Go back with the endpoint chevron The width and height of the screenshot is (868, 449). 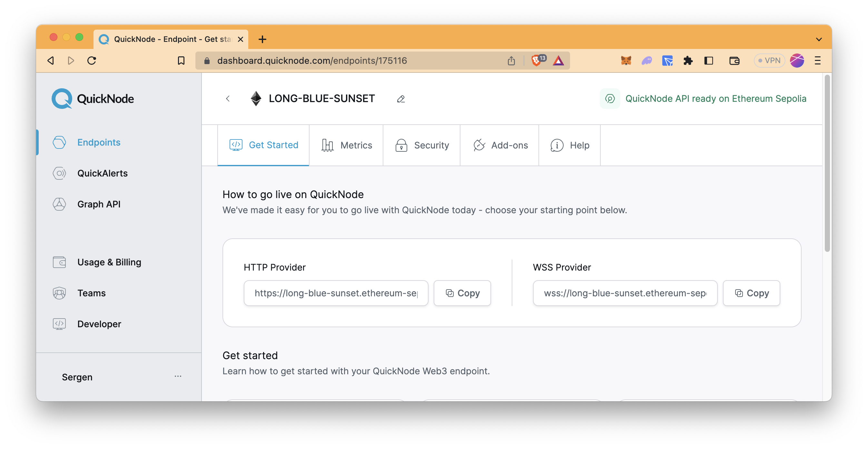click(228, 99)
